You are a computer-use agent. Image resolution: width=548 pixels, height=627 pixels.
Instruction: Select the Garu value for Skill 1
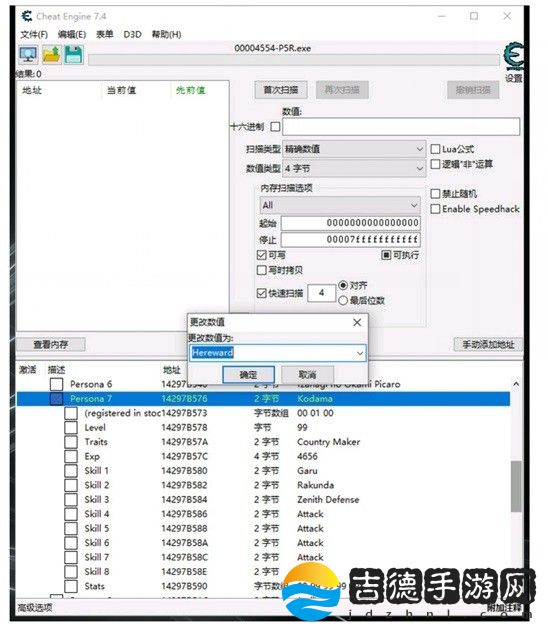click(x=307, y=471)
